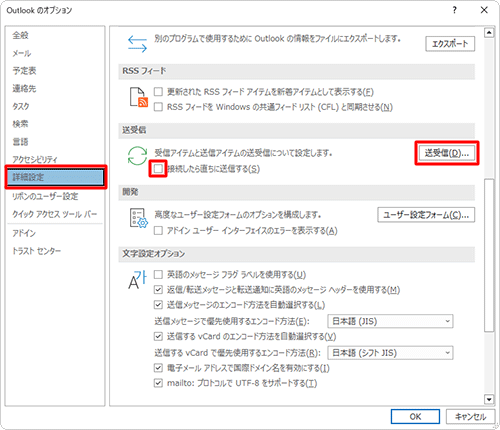Screen dimensions: 500x430
Task: Check 英語のメッセージ フラグ ラベルを使用する
Action: pyautogui.click(x=158, y=275)
